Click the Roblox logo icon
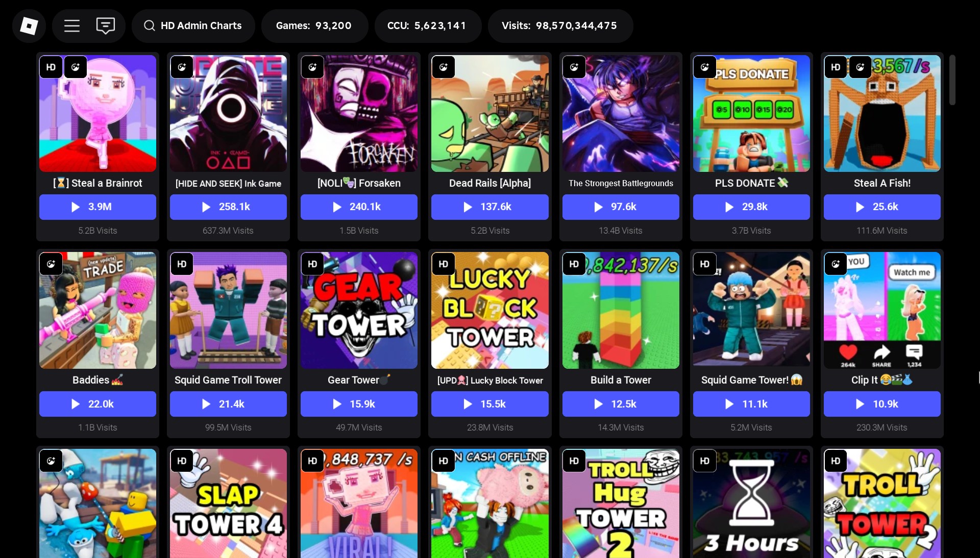Viewport: 980px width, 558px height. (29, 26)
